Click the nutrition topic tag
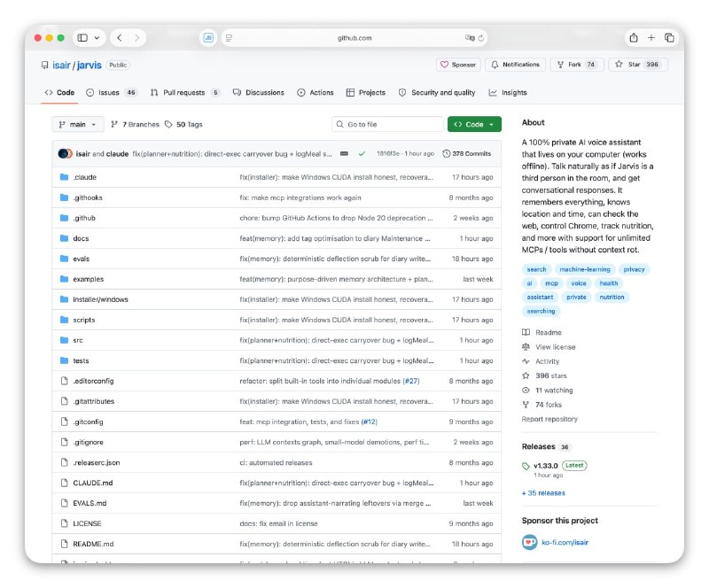 pyautogui.click(x=612, y=297)
